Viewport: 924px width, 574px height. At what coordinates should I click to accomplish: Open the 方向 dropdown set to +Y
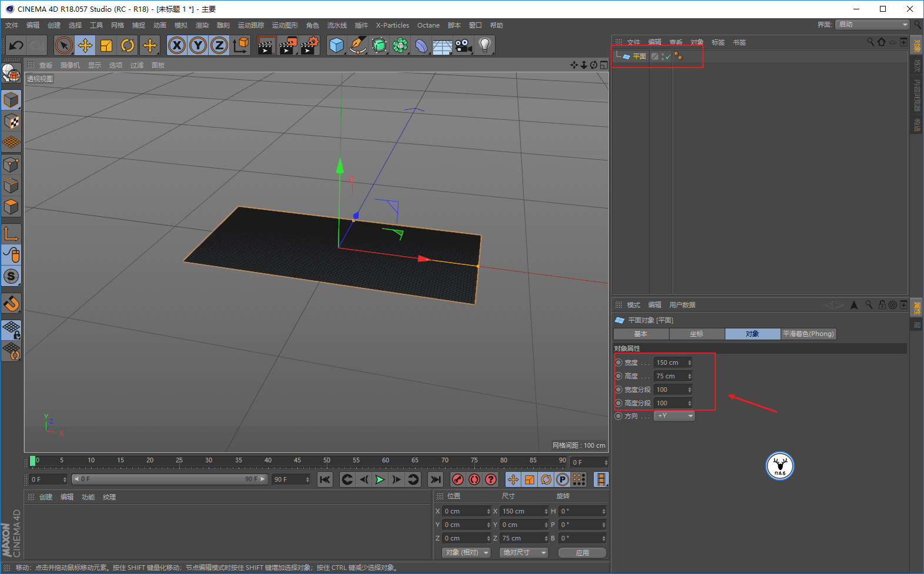coord(674,416)
